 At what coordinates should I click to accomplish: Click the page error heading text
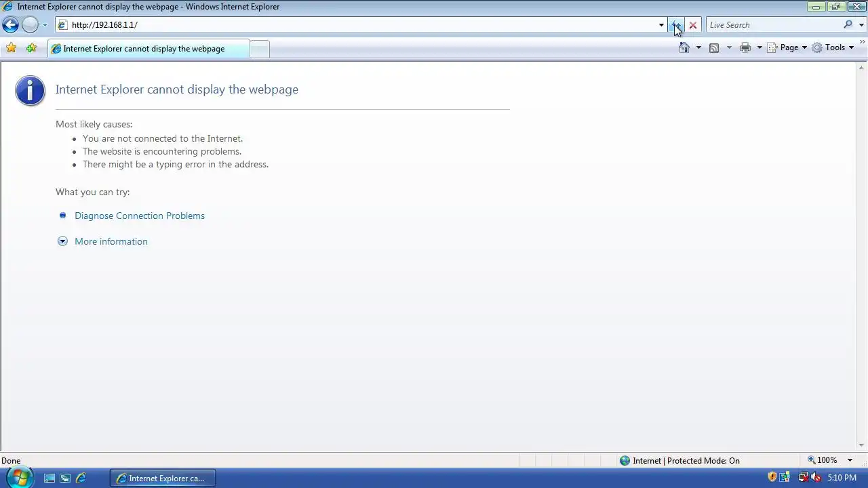[x=177, y=89]
